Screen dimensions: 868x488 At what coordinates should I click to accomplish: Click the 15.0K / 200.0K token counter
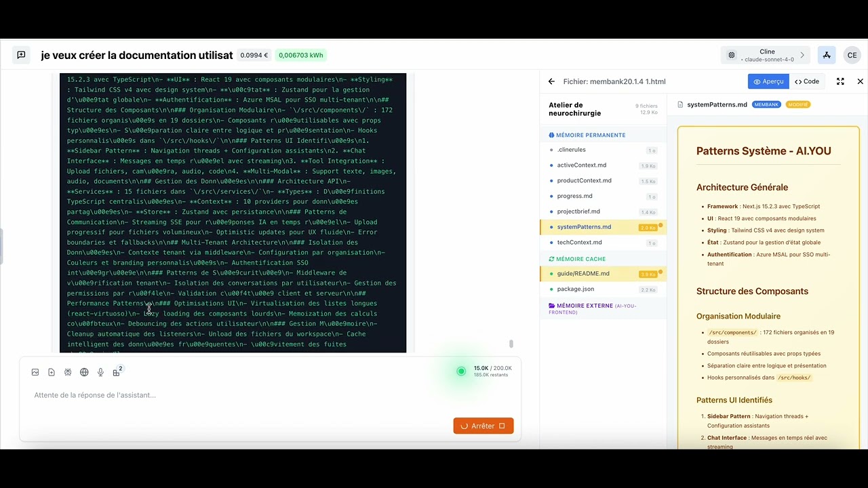(492, 368)
